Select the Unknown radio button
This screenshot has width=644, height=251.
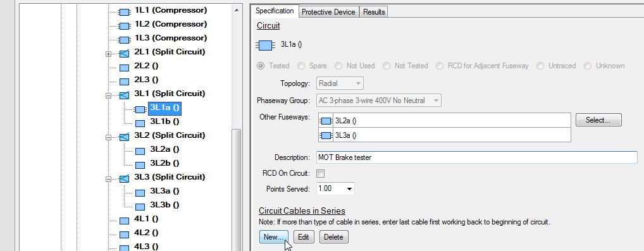point(588,66)
